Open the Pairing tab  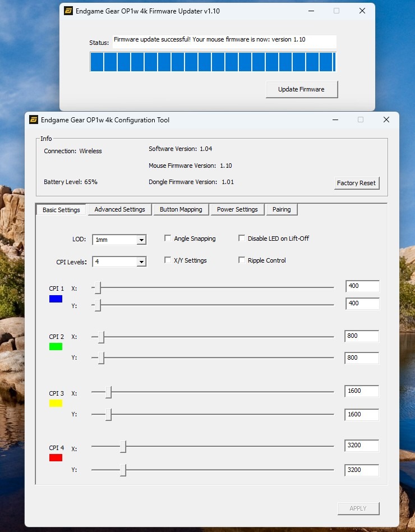(x=282, y=209)
